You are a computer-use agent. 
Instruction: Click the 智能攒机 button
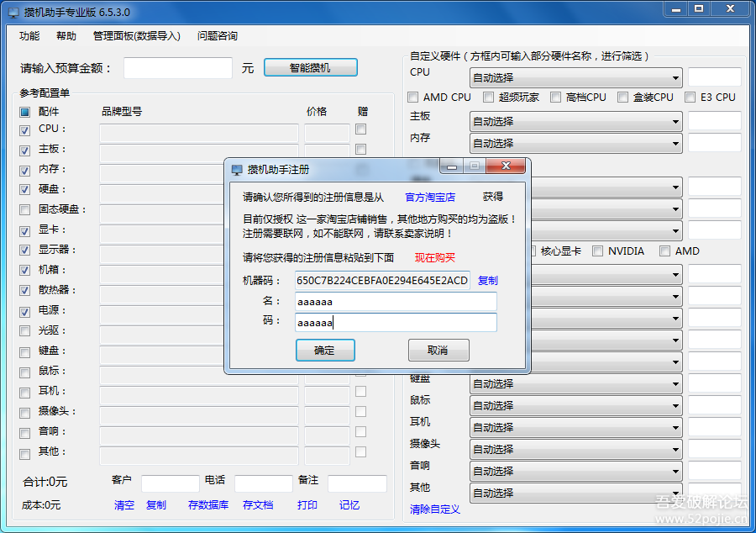click(x=311, y=67)
